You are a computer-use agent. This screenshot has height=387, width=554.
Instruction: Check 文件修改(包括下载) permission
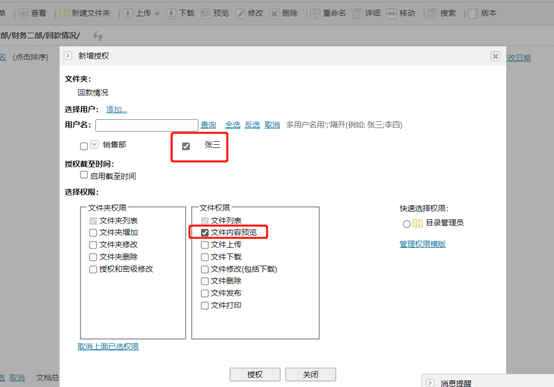(205, 269)
